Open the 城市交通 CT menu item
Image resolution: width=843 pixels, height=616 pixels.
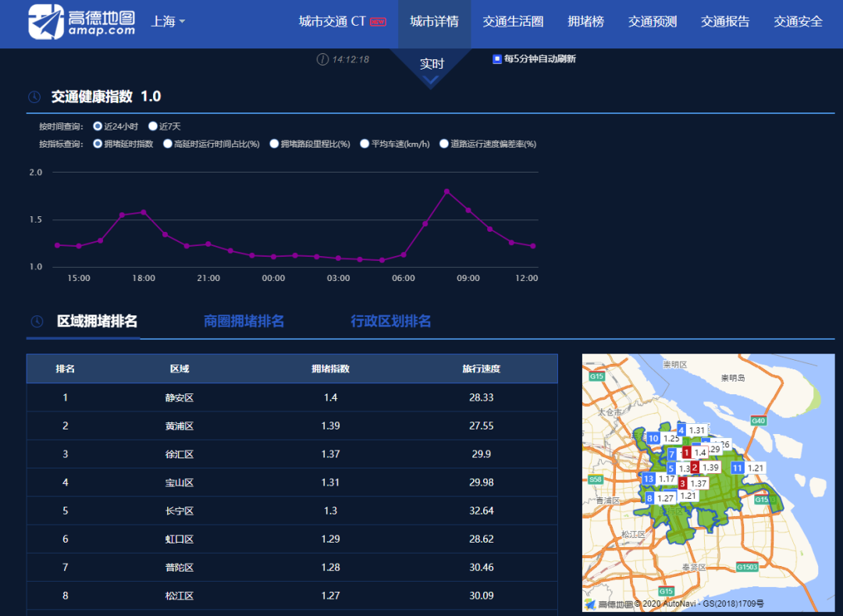pyautogui.click(x=332, y=22)
